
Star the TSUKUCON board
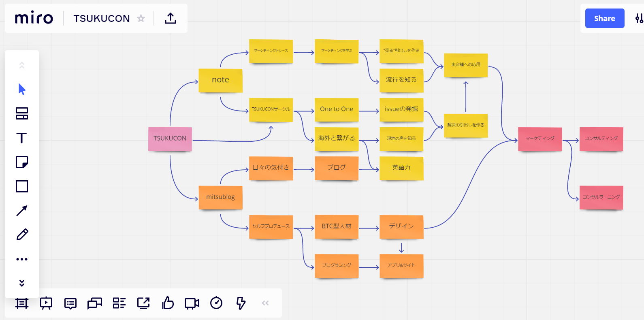pos(141,18)
